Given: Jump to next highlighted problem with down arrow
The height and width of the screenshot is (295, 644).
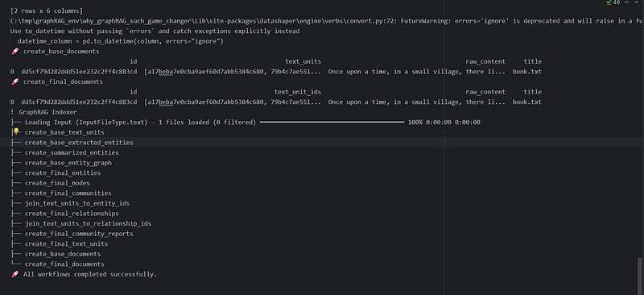Looking at the screenshot, I should pyautogui.click(x=637, y=2).
